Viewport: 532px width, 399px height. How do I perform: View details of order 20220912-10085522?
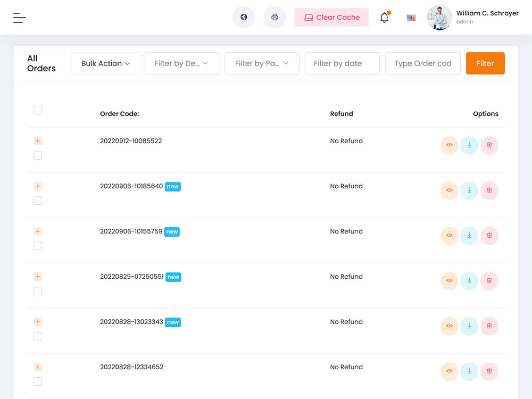point(448,145)
